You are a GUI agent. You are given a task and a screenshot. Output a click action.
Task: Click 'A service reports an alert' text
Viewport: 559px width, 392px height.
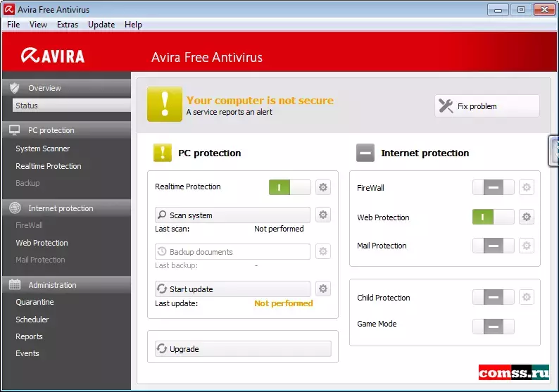point(229,112)
